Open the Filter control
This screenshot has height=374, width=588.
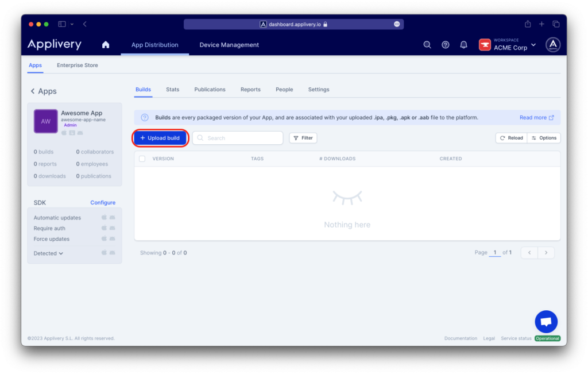click(x=303, y=138)
